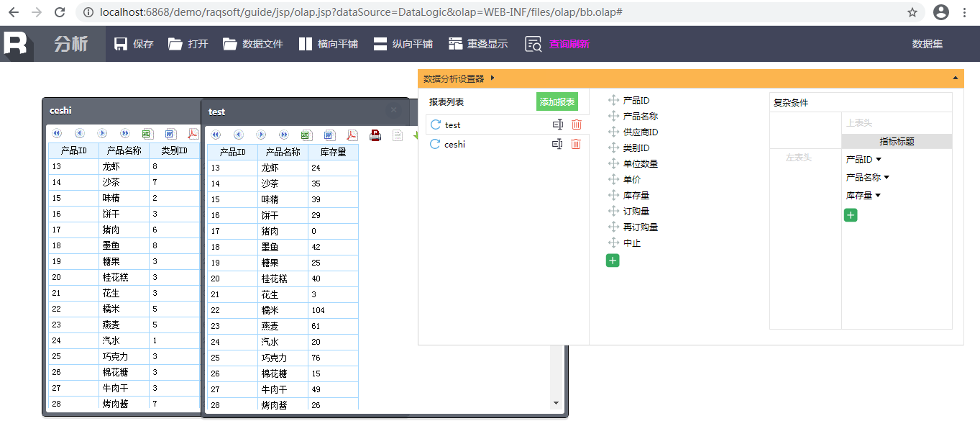Open the 数据集 menu item
Image resolution: width=980 pixels, height=421 pixels.
pos(927,44)
